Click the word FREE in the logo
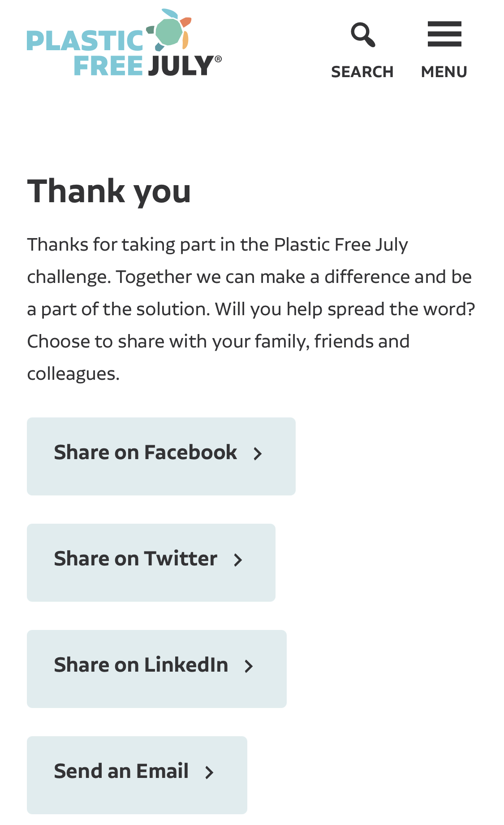Image resolution: width=504 pixels, height=825 pixels. [108, 66]
